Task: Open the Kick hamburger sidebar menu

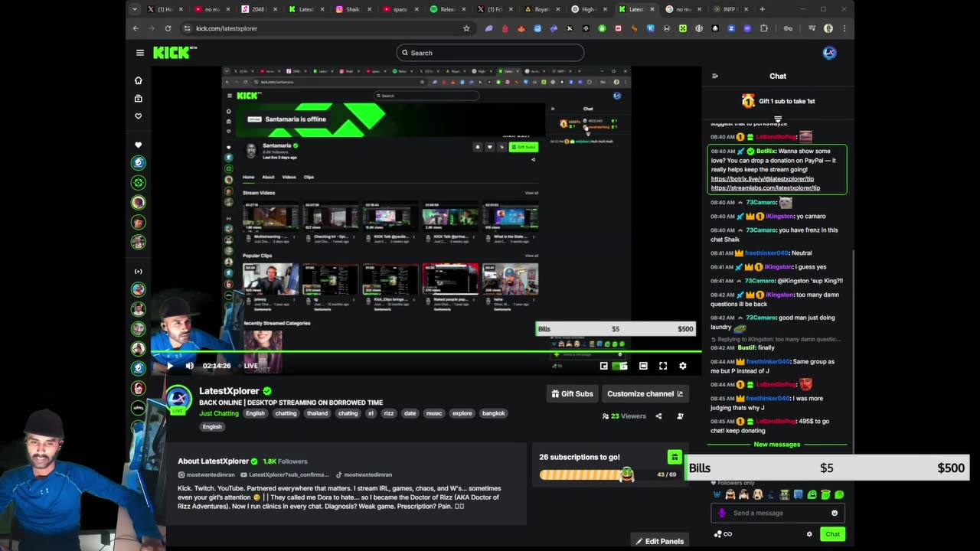Action: [140, 53]
